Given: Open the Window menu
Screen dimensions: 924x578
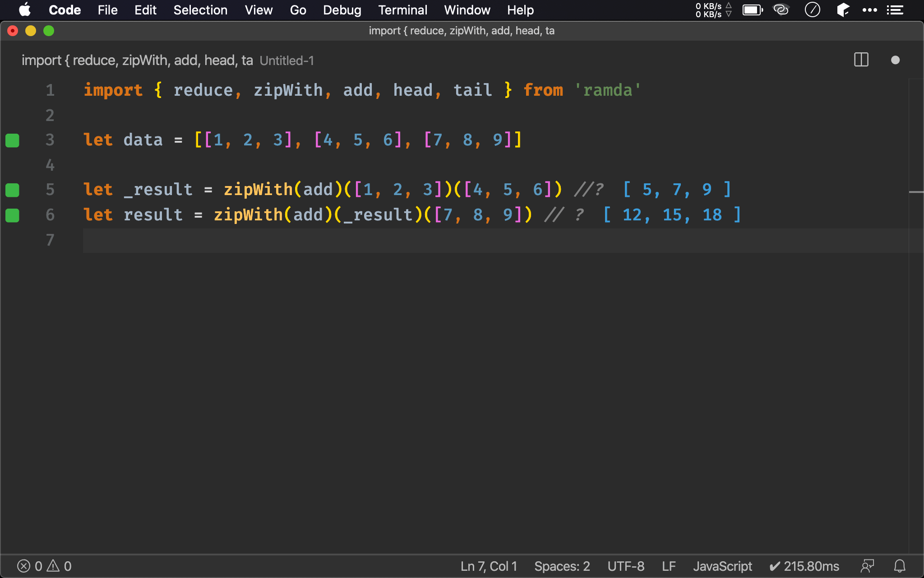Looking at the screenshot, I should [467, 10].
